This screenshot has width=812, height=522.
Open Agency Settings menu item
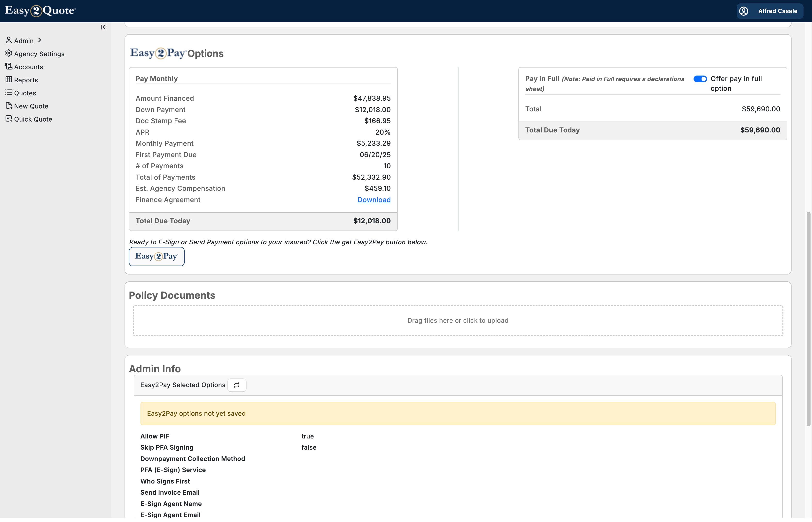pos(39,54)
